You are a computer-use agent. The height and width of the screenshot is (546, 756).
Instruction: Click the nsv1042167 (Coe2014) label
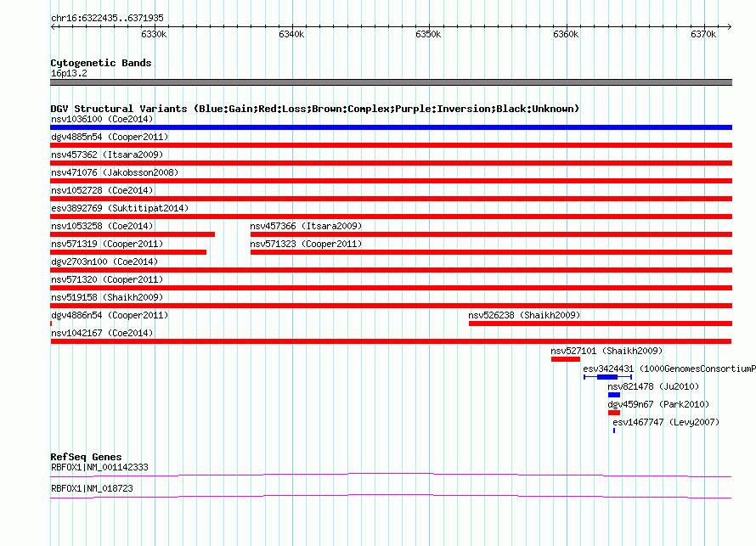(x=102, y=333)
